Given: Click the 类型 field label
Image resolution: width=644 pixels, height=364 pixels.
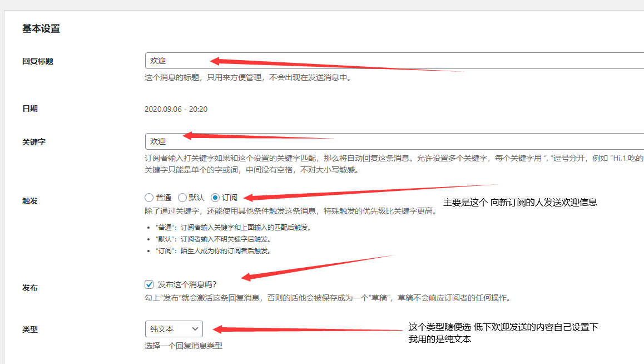Looking at the screenshot, I should 30,329.
